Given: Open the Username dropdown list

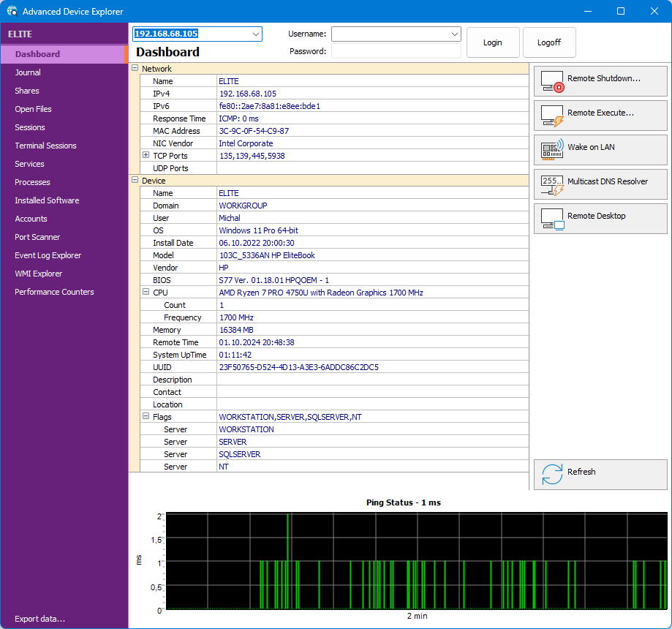Looking at the screenshot, I should [x=454, y=34].
